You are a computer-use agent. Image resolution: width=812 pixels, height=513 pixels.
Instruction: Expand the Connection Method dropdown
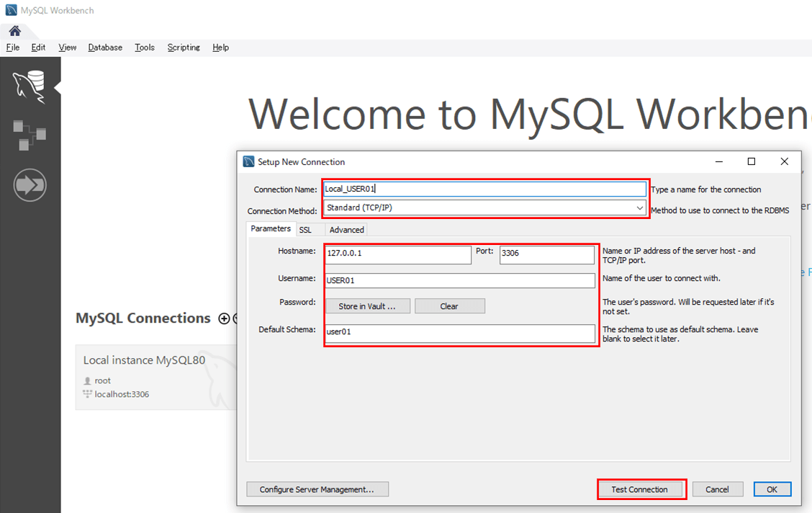click(x=639, y=208)
